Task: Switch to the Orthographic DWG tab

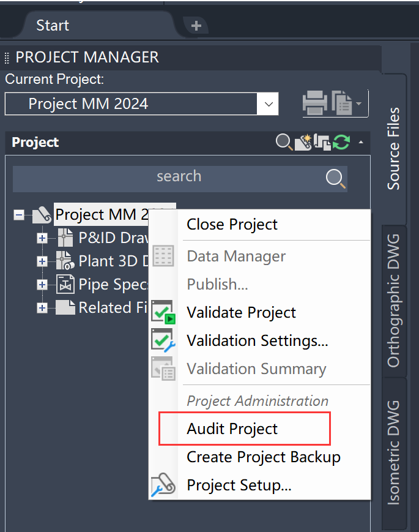Action: pyautogui.click(x=393, y=300)
